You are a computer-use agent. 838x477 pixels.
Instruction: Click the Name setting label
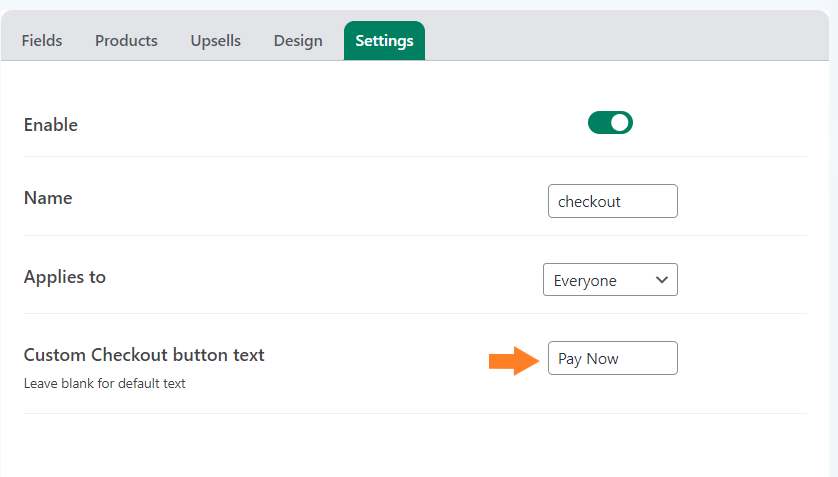pyautogui.click(x=48, y=198)
